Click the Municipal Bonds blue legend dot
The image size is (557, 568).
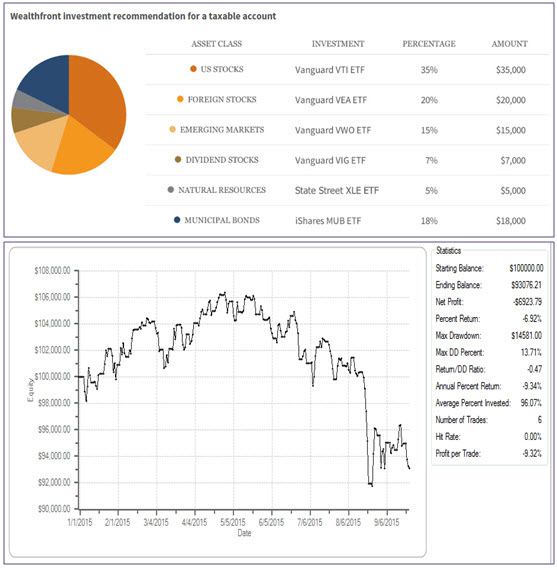[x=177, y=220]
